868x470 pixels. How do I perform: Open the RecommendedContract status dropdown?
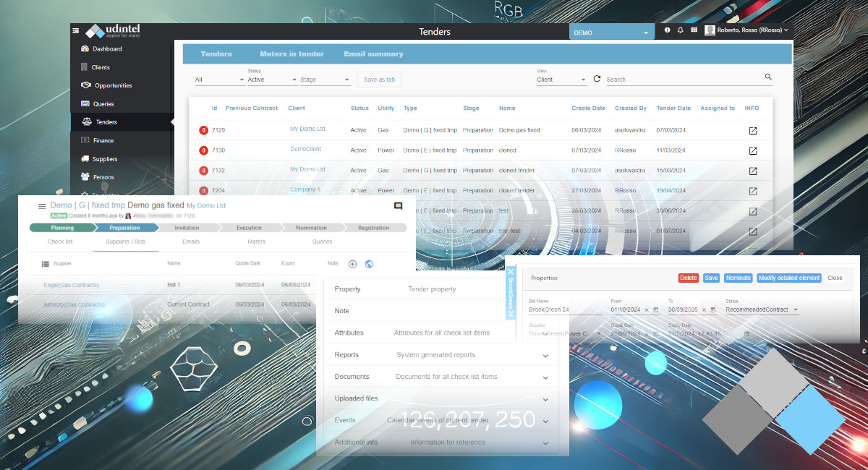click(762, 309)
